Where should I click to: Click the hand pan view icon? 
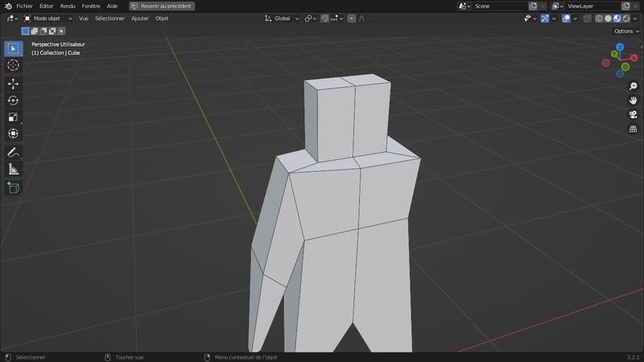(634, 100)
